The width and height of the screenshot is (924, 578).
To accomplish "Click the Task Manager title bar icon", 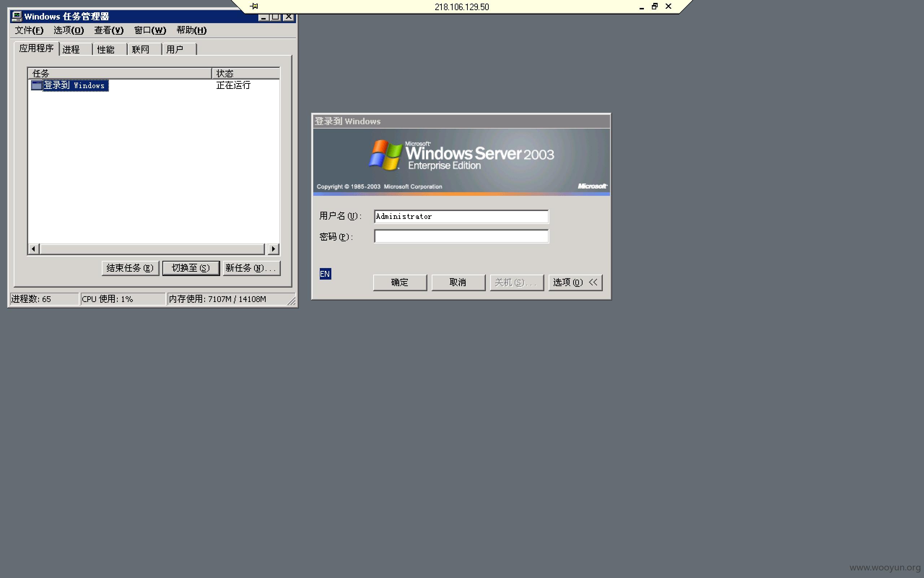I will [16, 16].
